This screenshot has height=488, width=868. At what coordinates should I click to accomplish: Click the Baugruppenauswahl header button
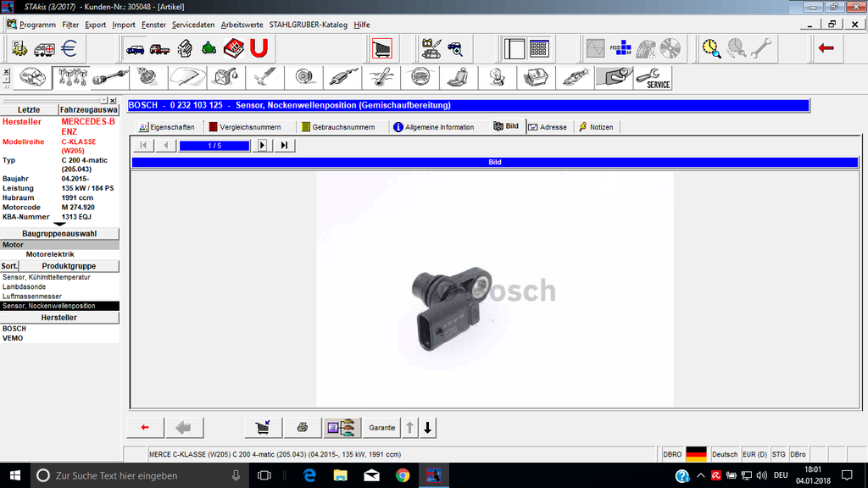click(59, 234)
